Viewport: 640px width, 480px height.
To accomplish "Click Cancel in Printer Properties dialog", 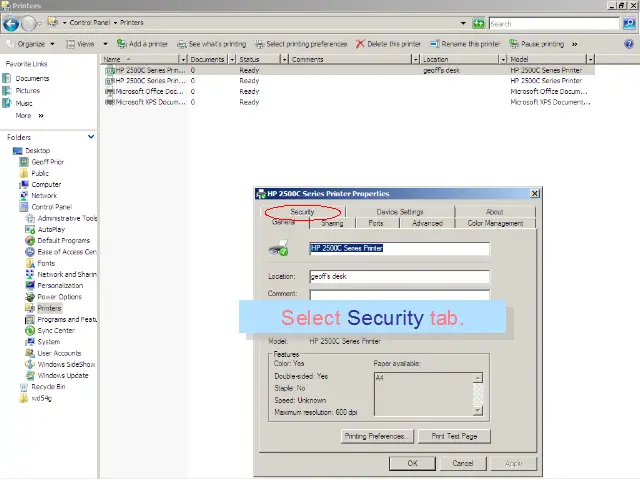I will [x=463, y=463].
